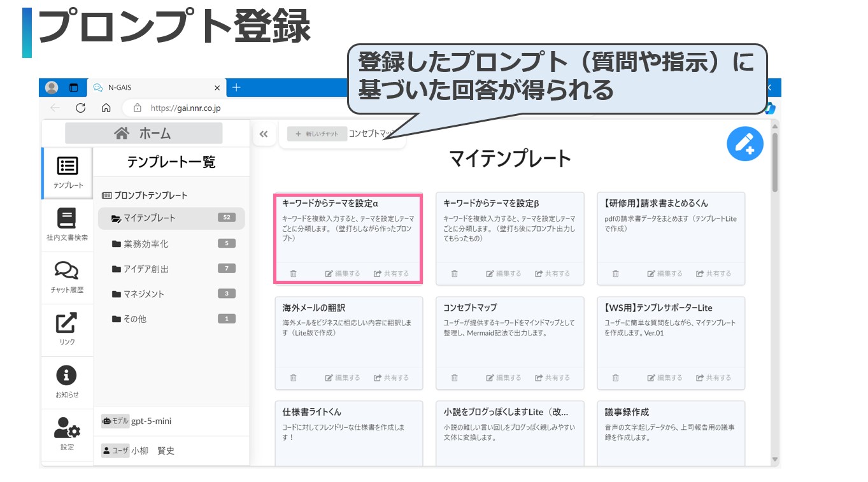
Task: Click 共有する on コンセプトマップ card
Action: pyautogui.click(x=552, y=378)
